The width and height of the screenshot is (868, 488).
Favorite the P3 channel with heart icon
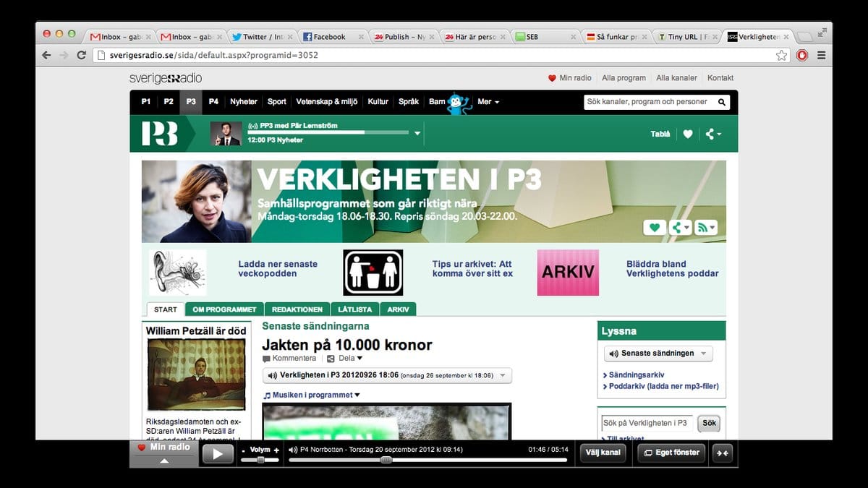pos(688,134)
